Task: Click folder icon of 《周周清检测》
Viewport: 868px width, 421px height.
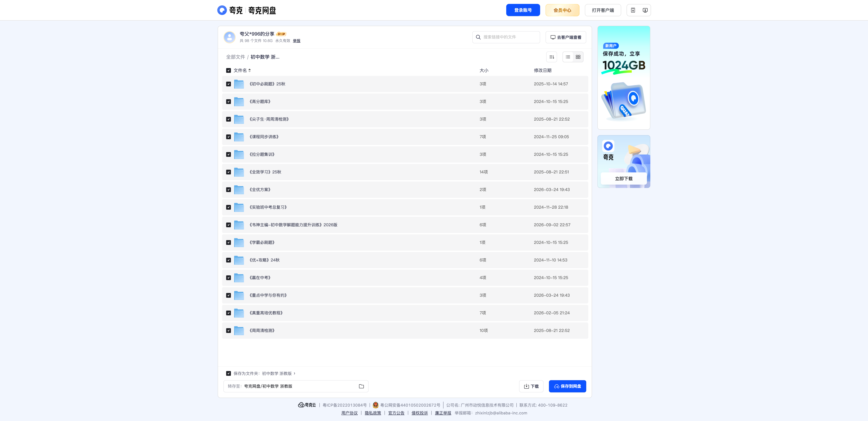Action: [239, 330]
